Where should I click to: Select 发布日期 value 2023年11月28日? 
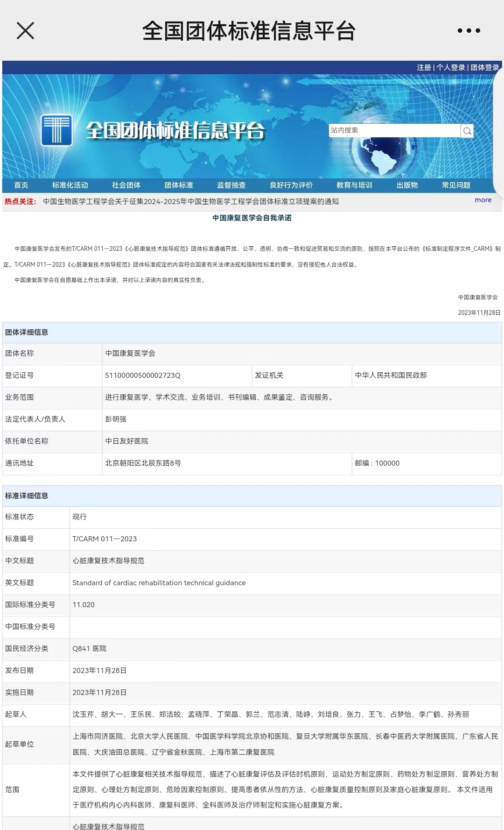coord(99,671)
